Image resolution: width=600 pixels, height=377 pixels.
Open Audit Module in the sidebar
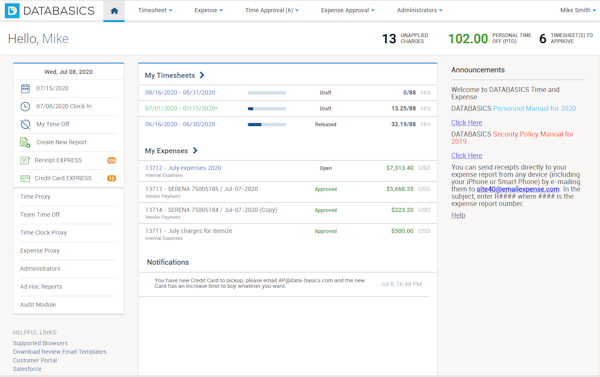point(38,305)
